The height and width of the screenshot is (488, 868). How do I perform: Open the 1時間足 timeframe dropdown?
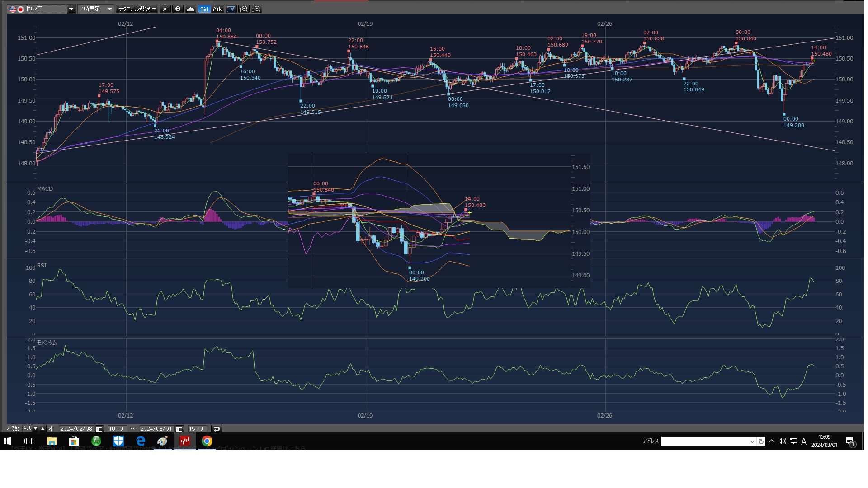[x=109, y=9]
